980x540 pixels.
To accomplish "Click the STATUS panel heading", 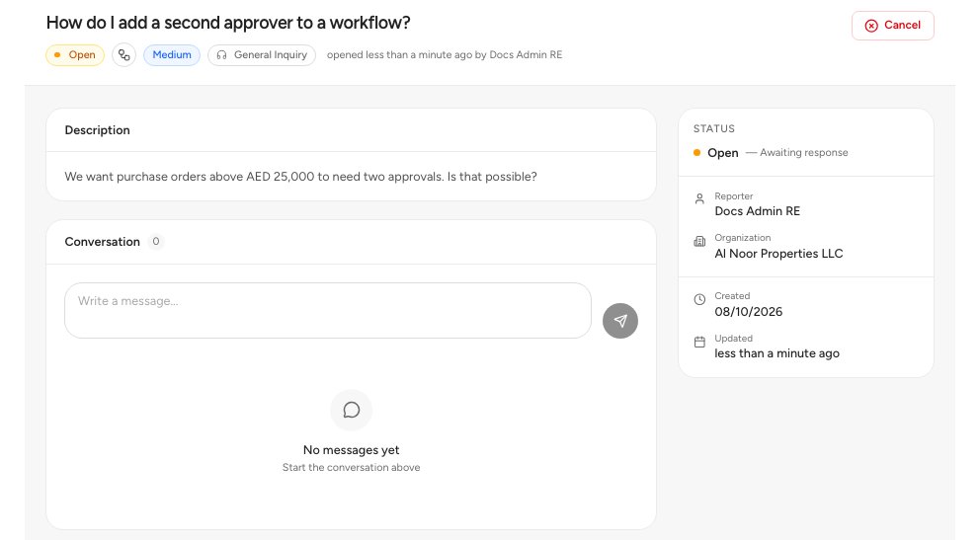I will (713, 128).
